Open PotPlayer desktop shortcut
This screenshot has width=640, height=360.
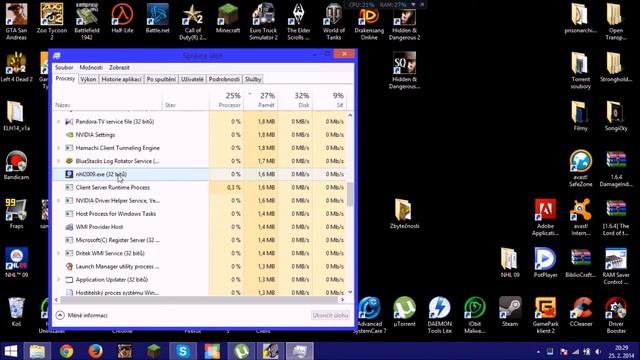click(545, 262)
